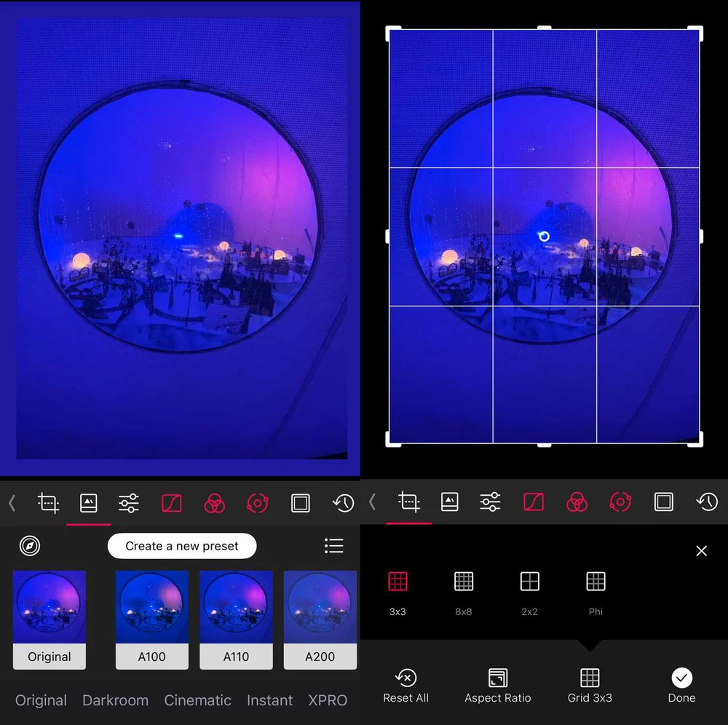728x725 pixels.
Task: Collapse the tools panel with back chevron
Action: (x=12, y=502)
